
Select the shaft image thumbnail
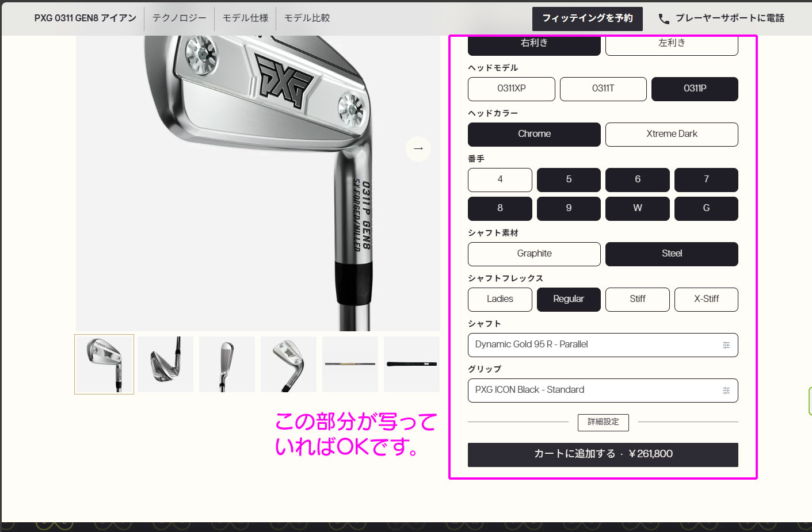click(x=350, y=364)
